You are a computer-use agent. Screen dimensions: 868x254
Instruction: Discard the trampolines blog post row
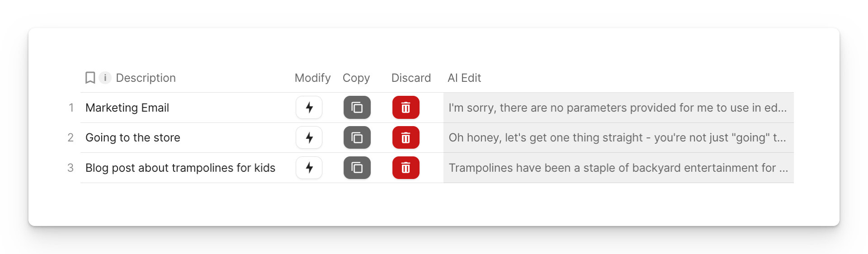point(406,168)
